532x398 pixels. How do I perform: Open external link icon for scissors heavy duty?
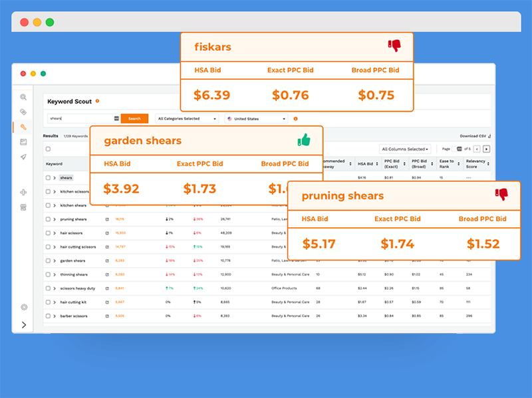(107, 288)
